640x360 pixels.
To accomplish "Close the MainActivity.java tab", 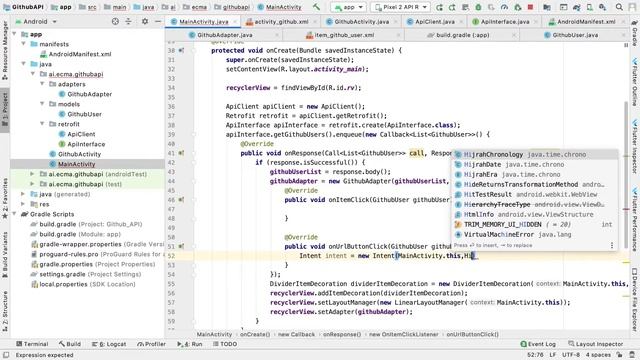I will tap(236, 22).
